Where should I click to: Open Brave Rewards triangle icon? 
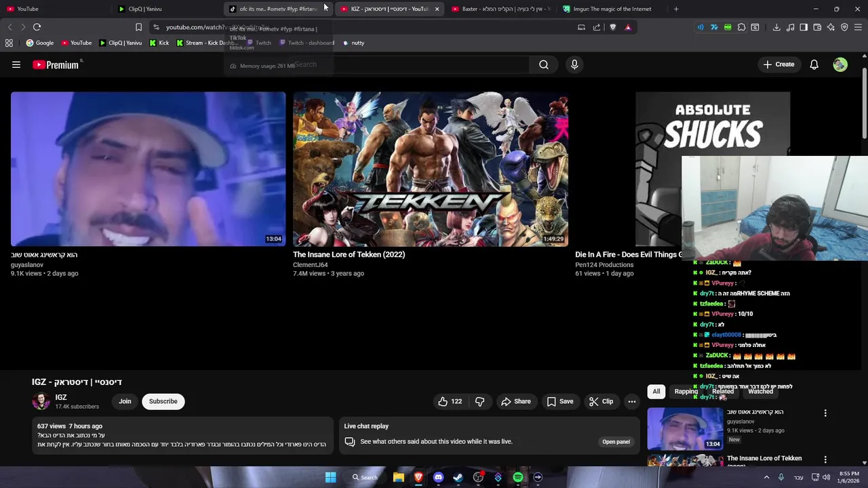pyautogui.click(x=628, y=27)
